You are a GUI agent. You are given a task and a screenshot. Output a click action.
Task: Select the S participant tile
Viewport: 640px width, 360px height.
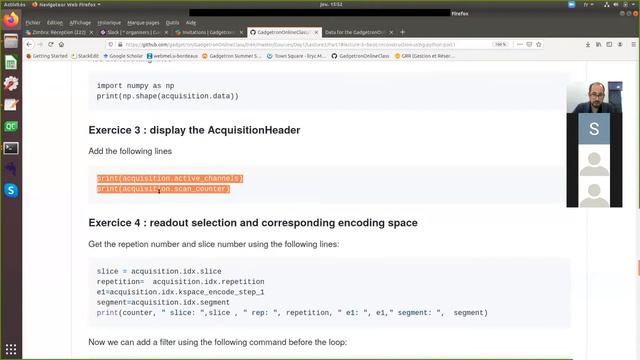(x=594, y=129)
